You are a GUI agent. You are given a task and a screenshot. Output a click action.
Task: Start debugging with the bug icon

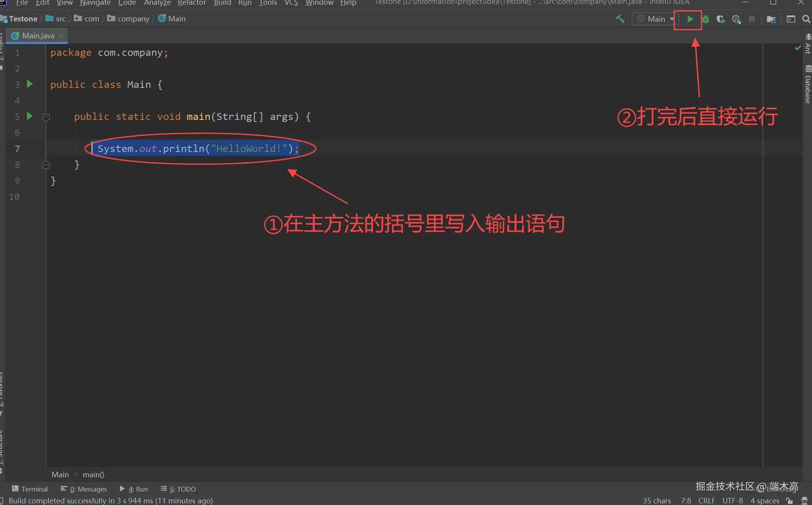click(x=706, y=19)
